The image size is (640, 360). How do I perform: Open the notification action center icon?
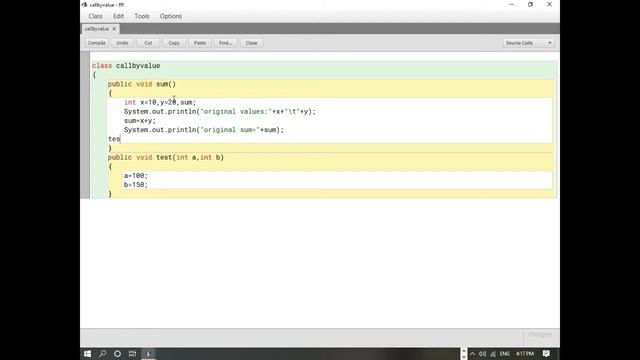[546, 354]
